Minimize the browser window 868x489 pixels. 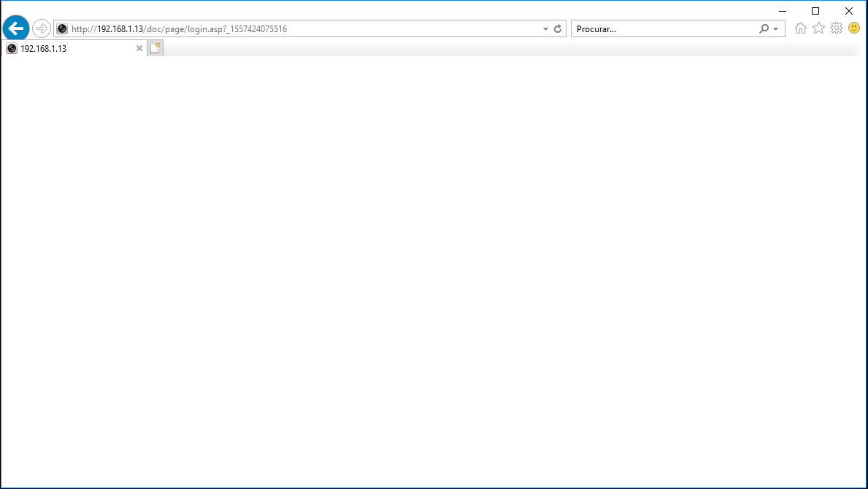click(783, 11)
